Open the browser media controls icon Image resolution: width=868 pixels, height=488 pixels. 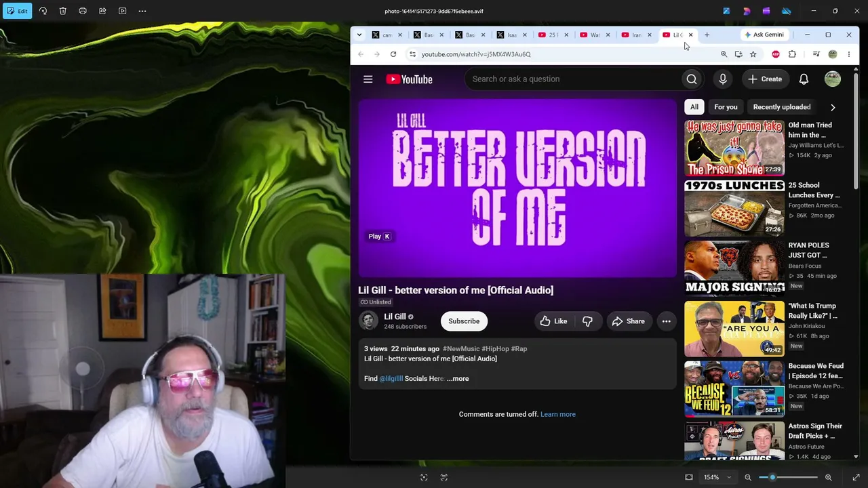click(816, 54)
